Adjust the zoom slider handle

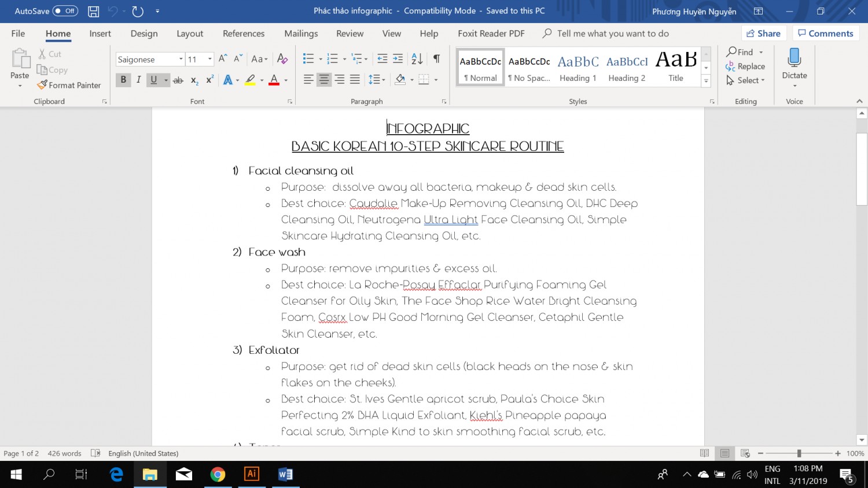(799, 453)
